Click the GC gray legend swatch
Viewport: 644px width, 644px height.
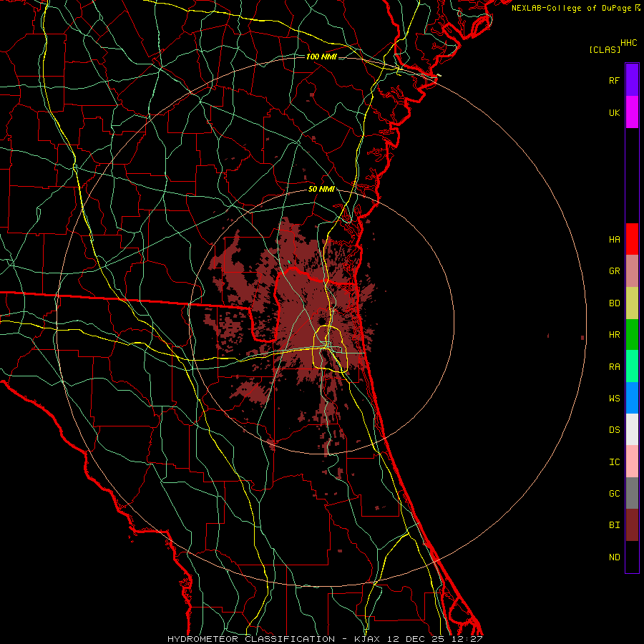[x=632, y=493]
